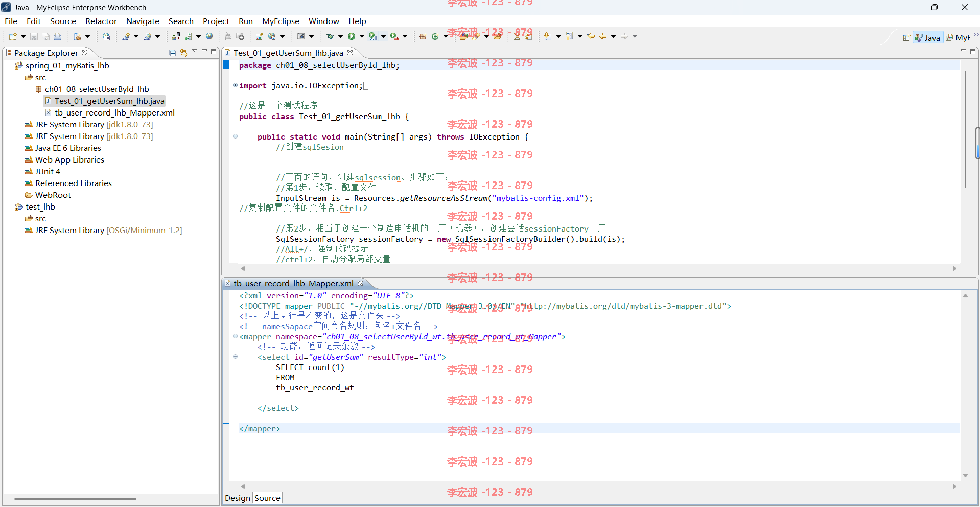Click the Open Perspective icon
The width and height of the screenshot is (980, 507).
pos(906,38)
